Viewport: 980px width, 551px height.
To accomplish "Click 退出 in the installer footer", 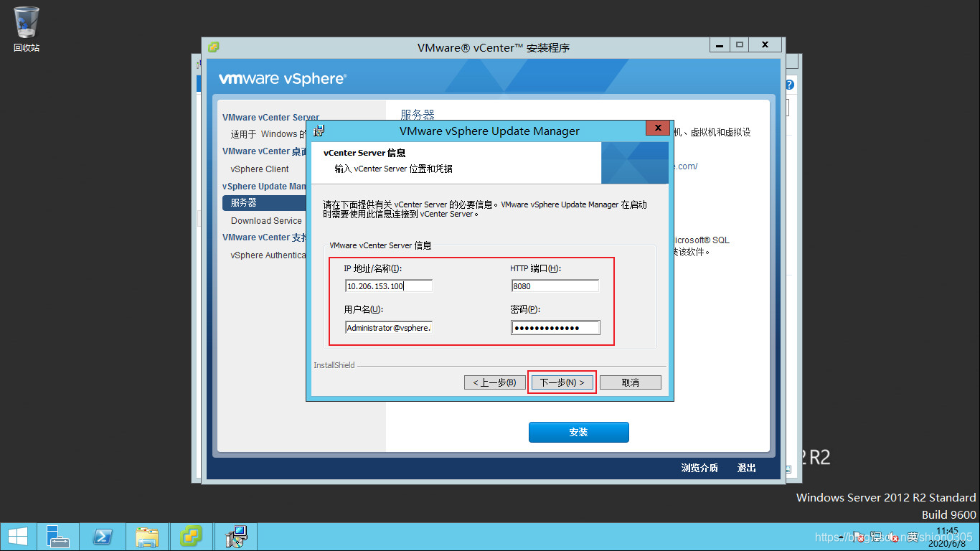I will point(747,468).
